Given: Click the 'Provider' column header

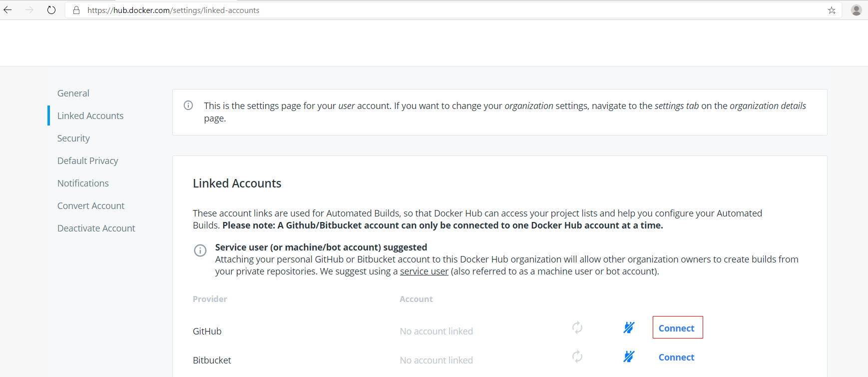Looking at the screenshot, I should coord(210,299).
